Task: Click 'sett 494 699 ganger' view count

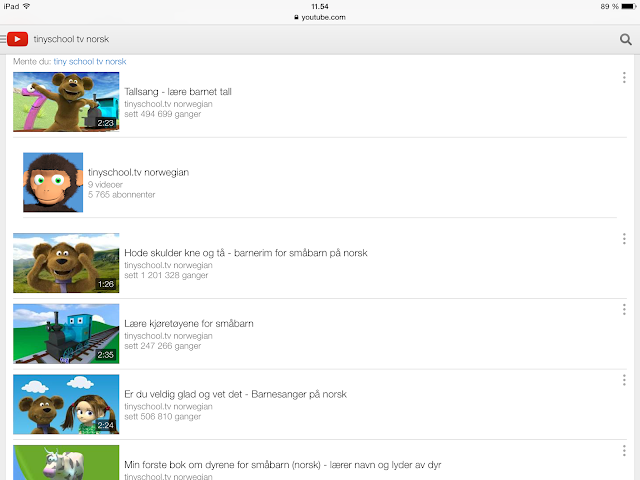Action: pos(162,114)
